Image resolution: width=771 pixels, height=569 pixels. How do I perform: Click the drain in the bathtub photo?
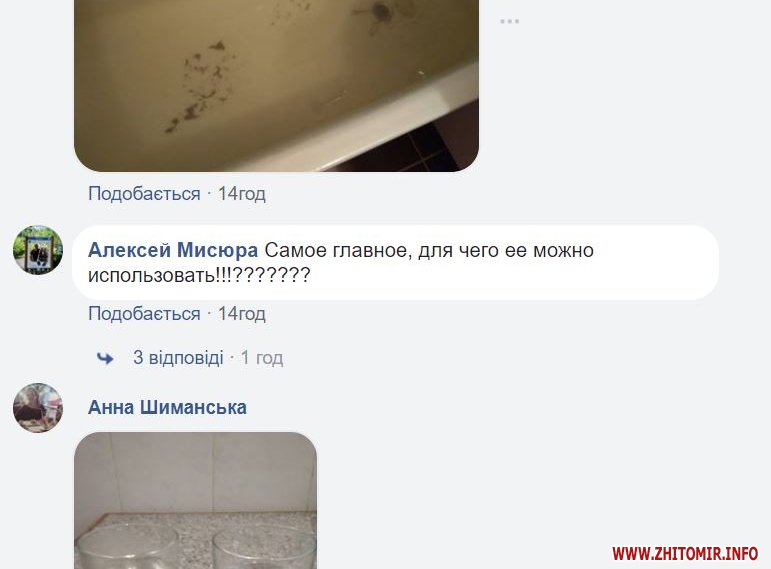pyautogui.click(x=380, y=12)
